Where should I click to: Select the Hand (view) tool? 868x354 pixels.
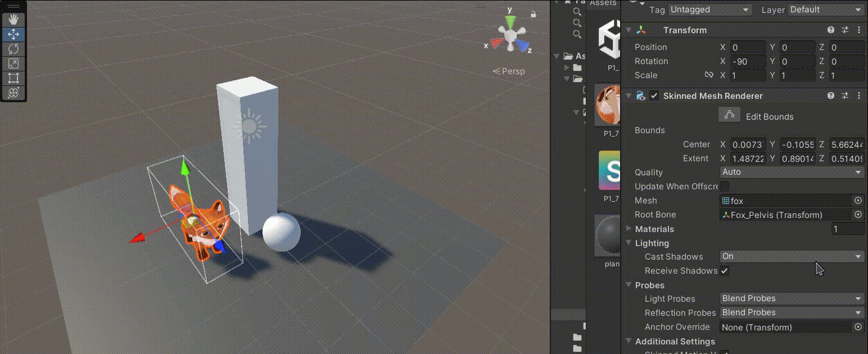[13, 19]
